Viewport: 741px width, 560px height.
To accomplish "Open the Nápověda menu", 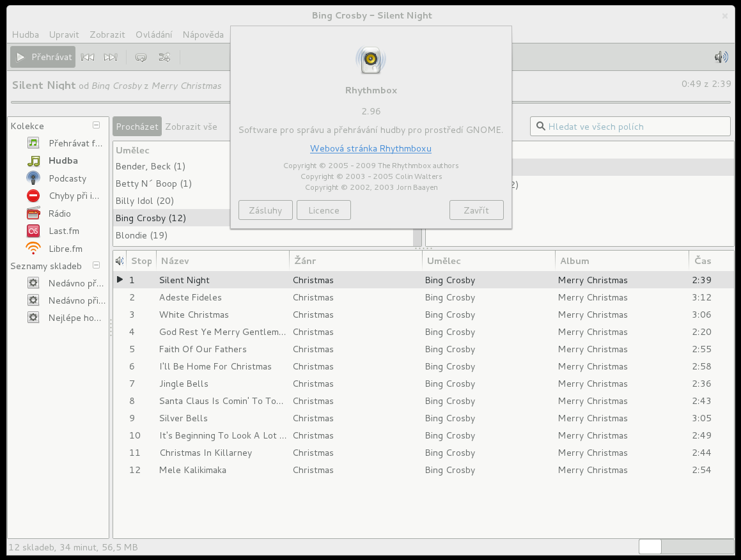I will click(x=203, y=35).
